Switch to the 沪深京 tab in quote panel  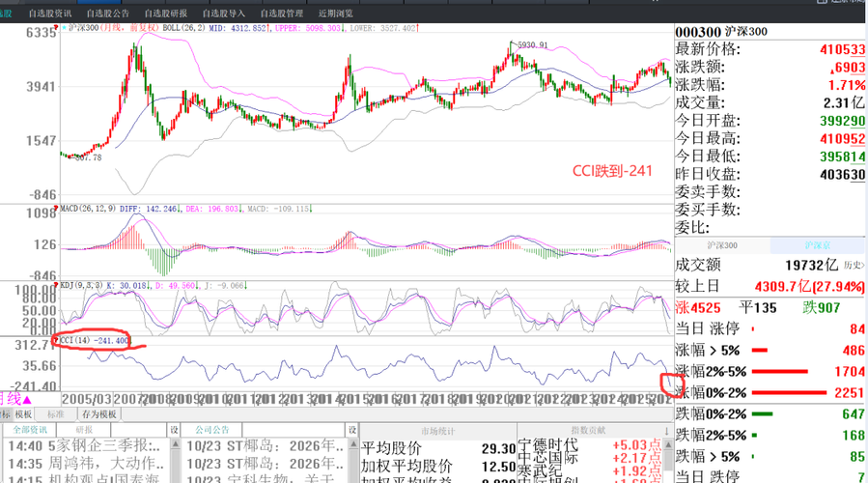pyautogui.click(x=817, y=245)
